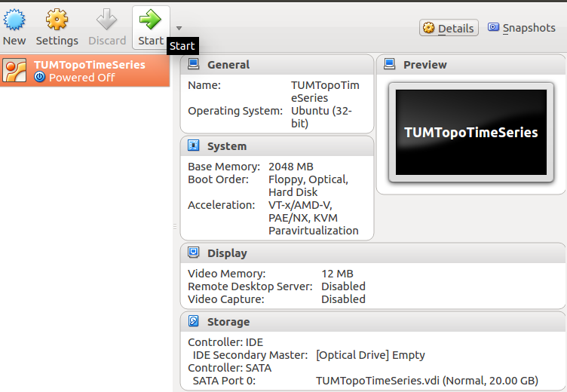The width and height of the screenshot is (567, 392).
Task: Open the General section header
Action: coord(277,65)
